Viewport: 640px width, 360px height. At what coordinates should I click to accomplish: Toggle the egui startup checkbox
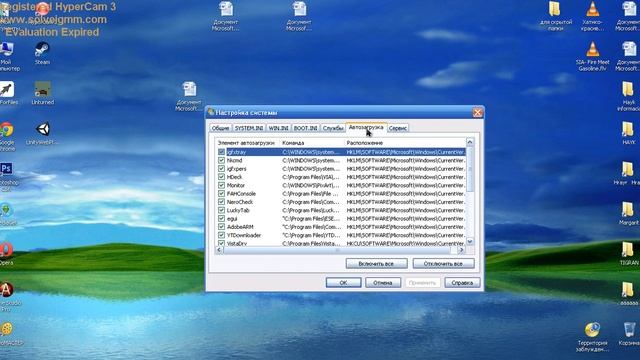pyautogui.click(x=221, y=219)
